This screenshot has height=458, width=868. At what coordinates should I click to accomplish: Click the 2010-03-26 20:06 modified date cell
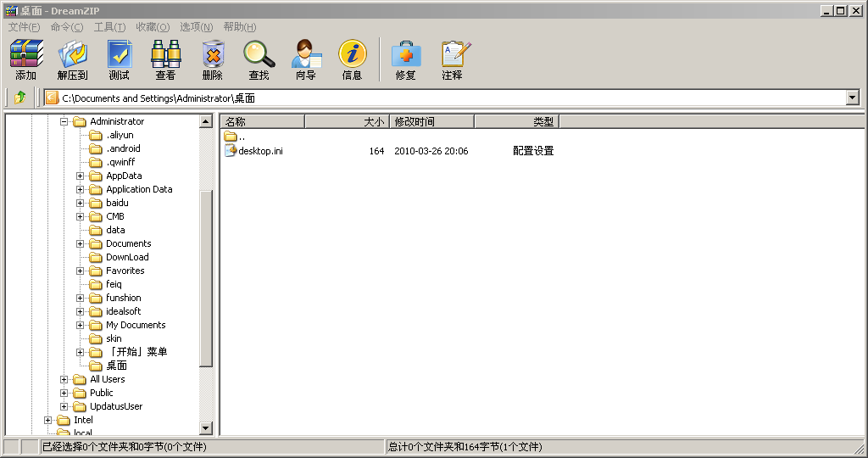pos(431,151)
